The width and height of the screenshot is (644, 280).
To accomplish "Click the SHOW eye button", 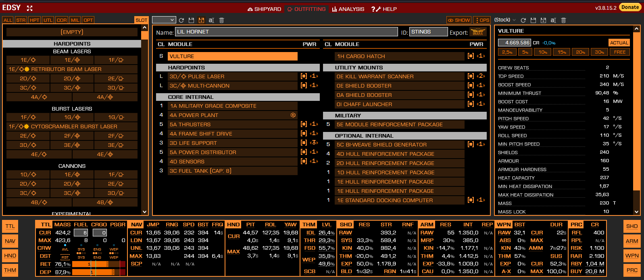I will [459, 20].
